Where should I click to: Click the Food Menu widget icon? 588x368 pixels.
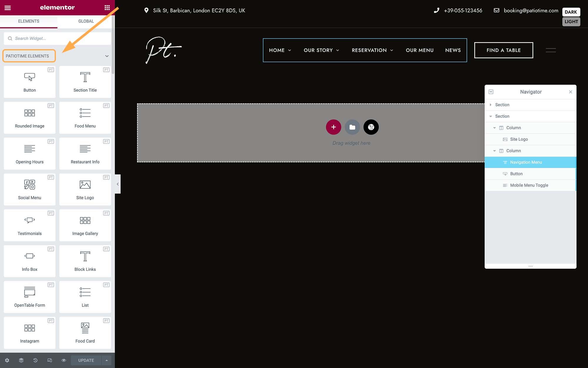click(85, 113)
